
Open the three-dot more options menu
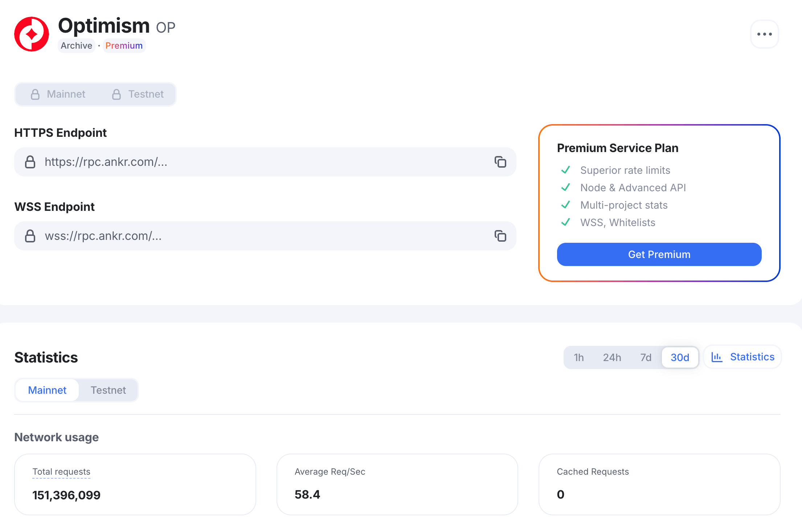[x=764, y=34]
